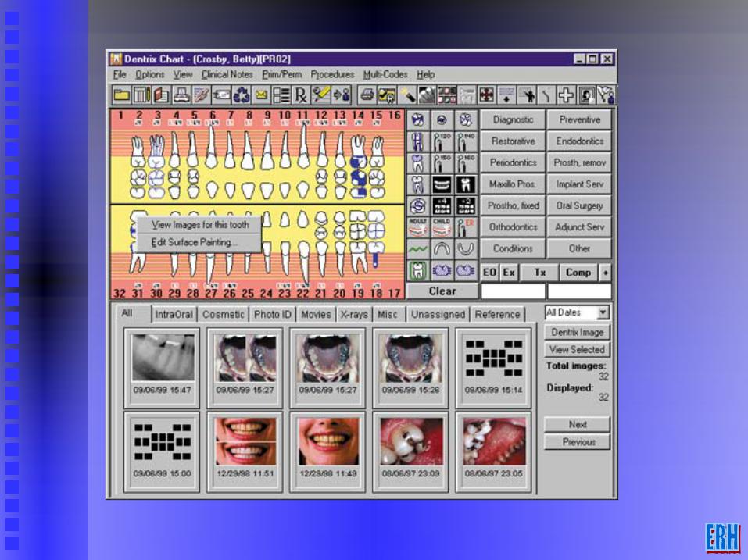Viewport: 748px width, 560px height.
Task: Switch to the Photo ID tab
Action: pos(272,315)
